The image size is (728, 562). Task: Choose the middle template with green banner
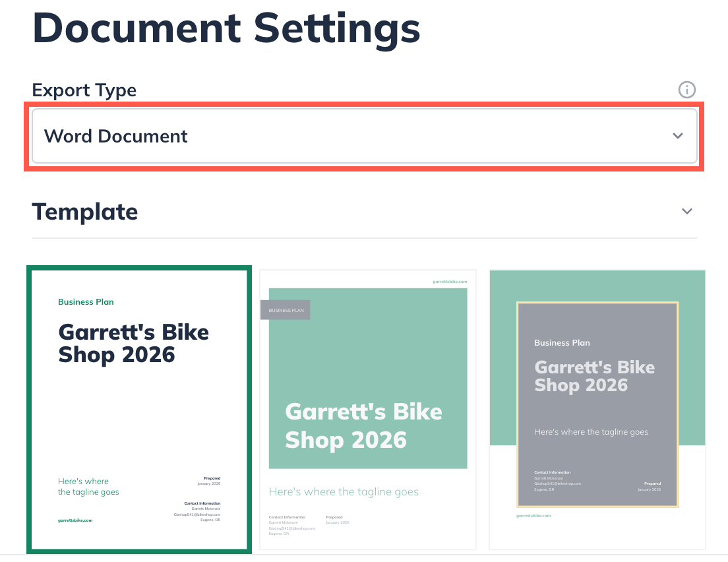tap(368, 409)
